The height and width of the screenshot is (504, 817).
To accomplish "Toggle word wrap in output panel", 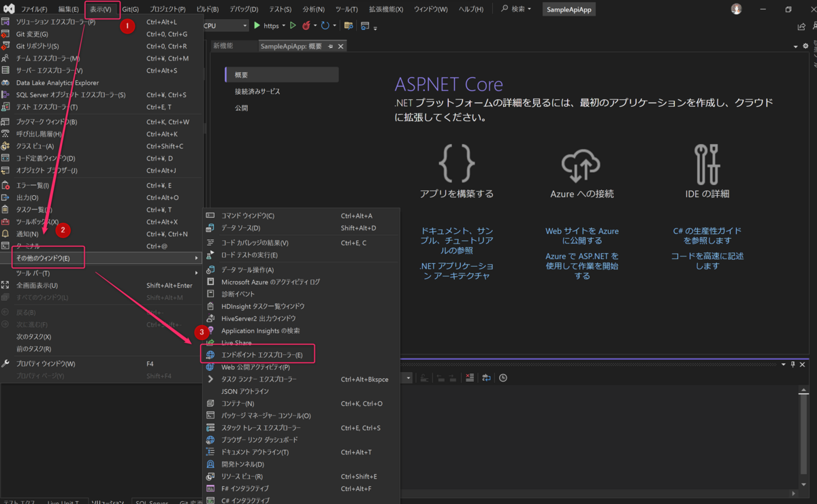I will click(x=486, y=377).
